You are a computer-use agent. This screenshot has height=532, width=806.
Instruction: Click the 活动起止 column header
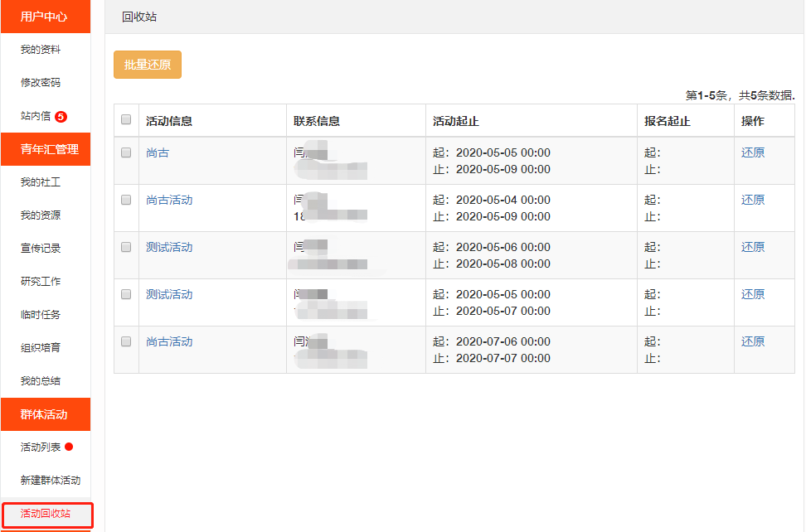click(456, 121)
